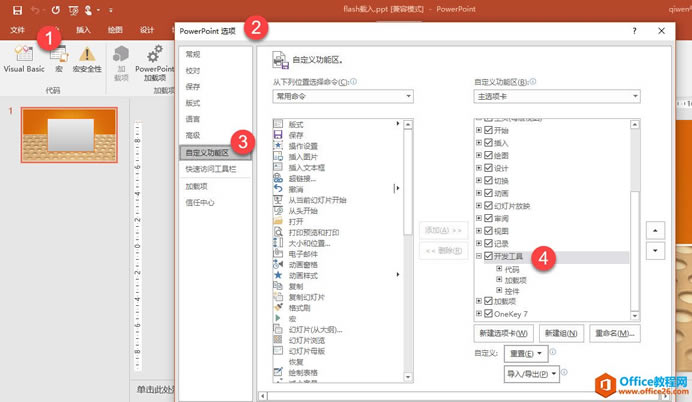
Task: Select 常规 in options sidebar
Action: 193,54
